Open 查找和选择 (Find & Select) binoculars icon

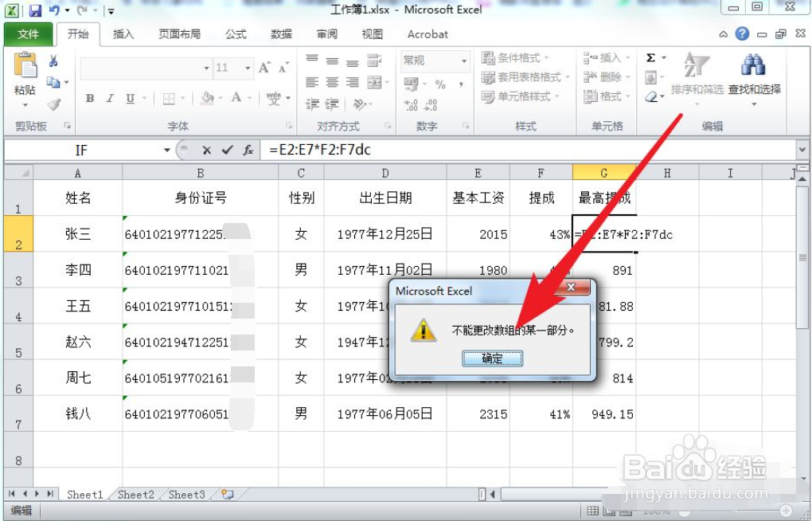coord(752,65)
